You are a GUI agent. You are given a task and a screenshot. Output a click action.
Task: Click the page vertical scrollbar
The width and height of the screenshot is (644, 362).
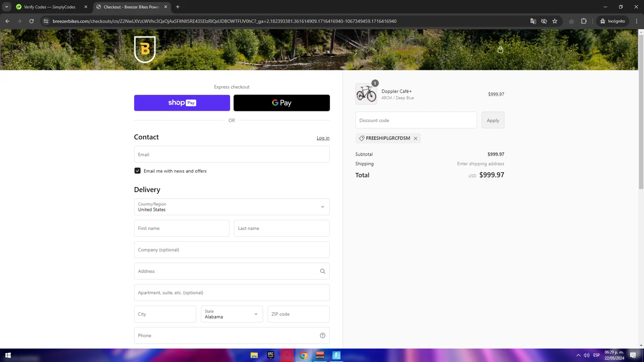[641, 112]
